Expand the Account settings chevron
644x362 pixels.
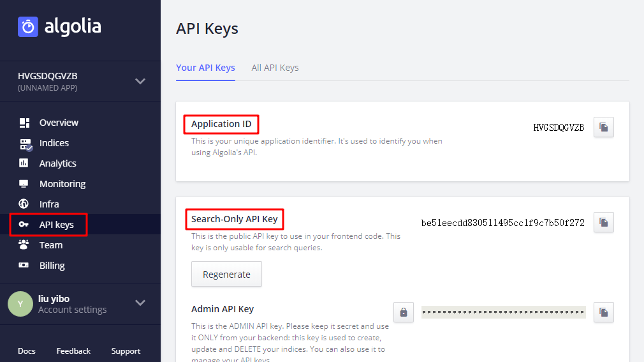pyautogui.click(x=140, y=303)
